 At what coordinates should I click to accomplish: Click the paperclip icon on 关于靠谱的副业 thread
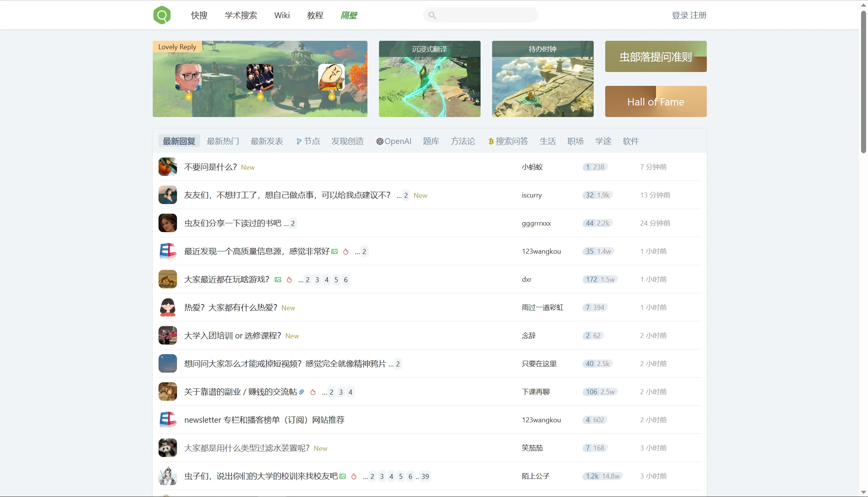(x=301, y=392)
